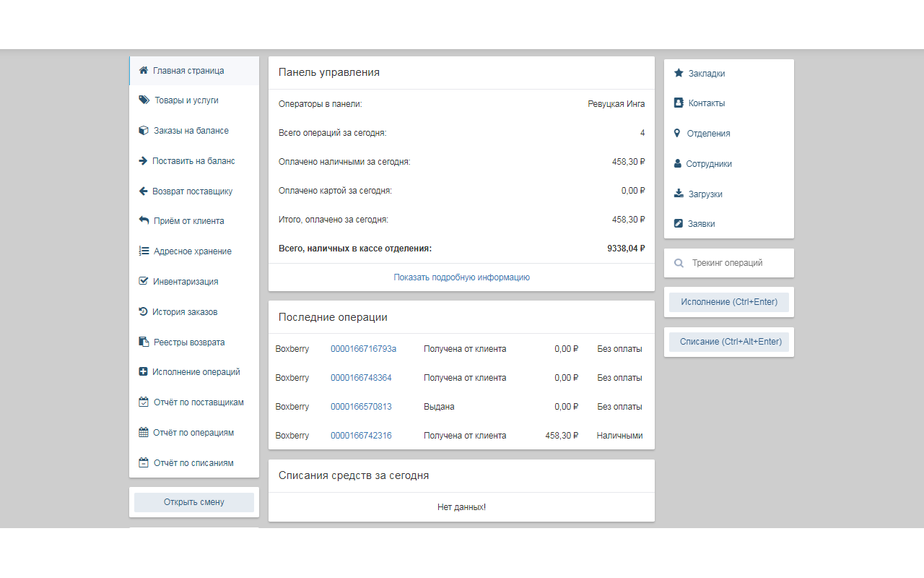Click the Всего операций за сегодня label
Screen dimensions: 924x578
(333, 133)
